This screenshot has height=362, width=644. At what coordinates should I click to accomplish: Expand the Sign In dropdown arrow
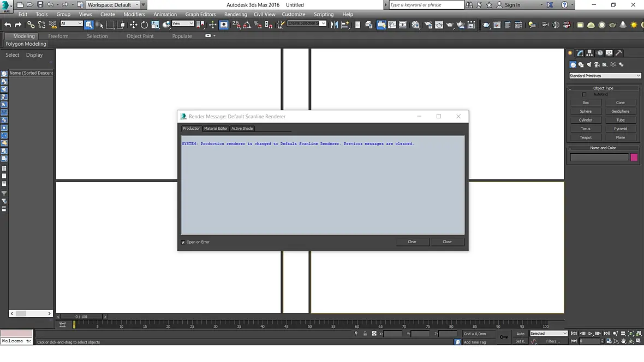click(541, 5)
